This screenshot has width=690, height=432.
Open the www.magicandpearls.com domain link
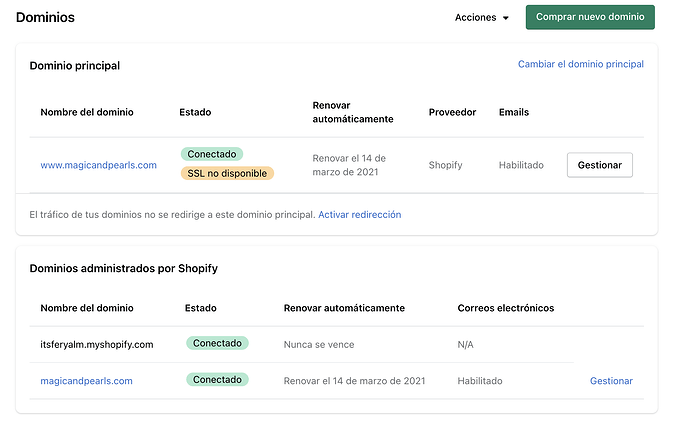click(98, 165)
